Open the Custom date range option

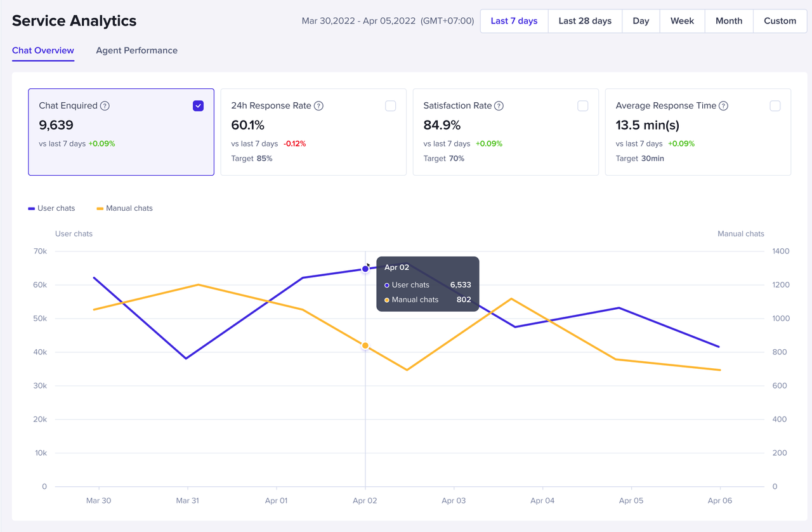click(x=780, y=21)
